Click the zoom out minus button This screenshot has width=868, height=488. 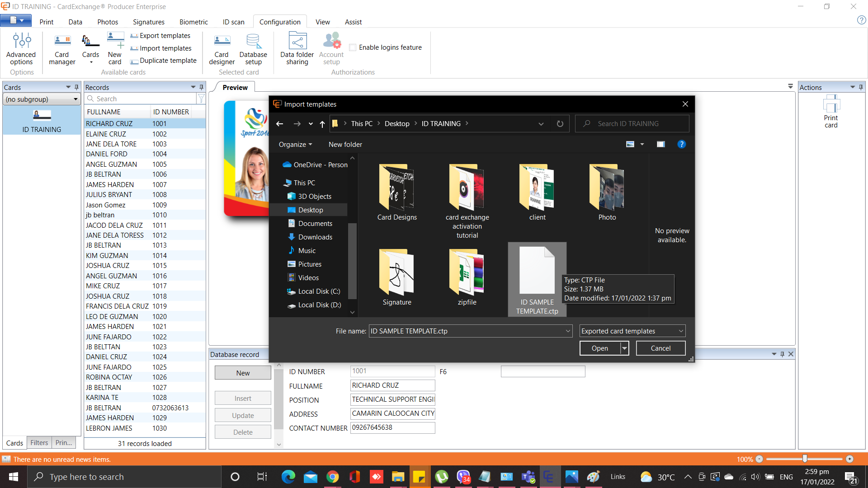click(x=759, y=459)
